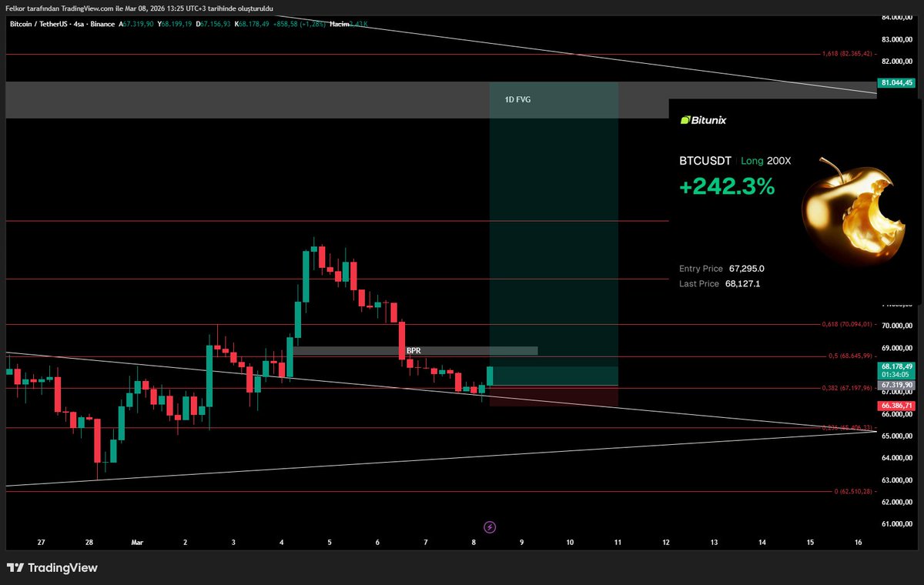Click the 28 date on time axis
The image size is (924, 585).
89,542
